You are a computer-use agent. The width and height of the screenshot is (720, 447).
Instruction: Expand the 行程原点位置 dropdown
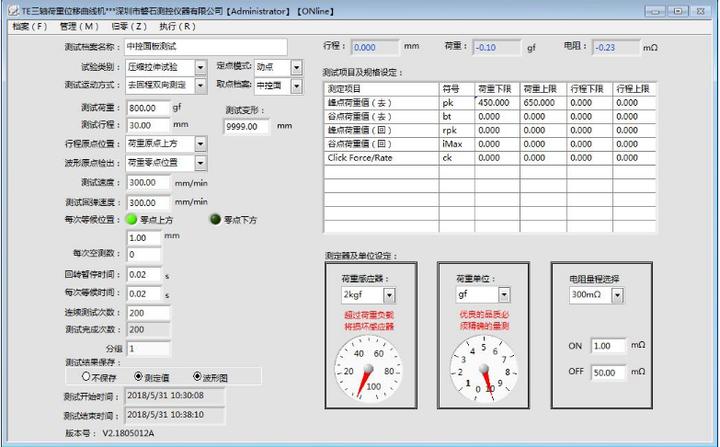coord(201,144)
